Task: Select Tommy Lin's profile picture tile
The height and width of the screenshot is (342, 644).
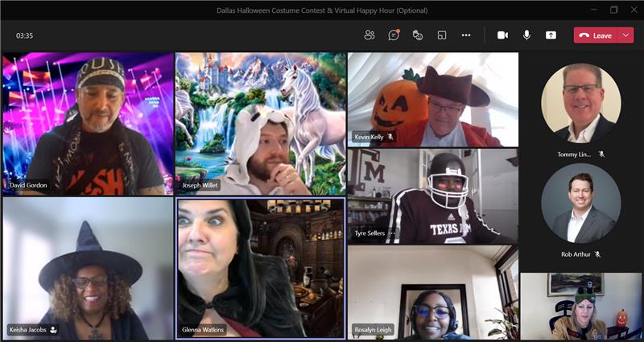Action: [580, 104]
